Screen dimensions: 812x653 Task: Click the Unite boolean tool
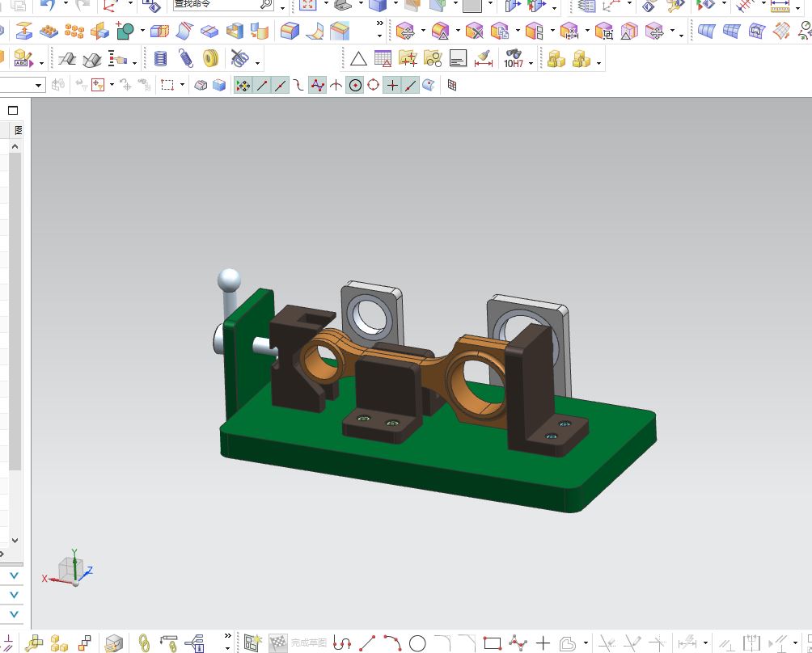point(125,31)
